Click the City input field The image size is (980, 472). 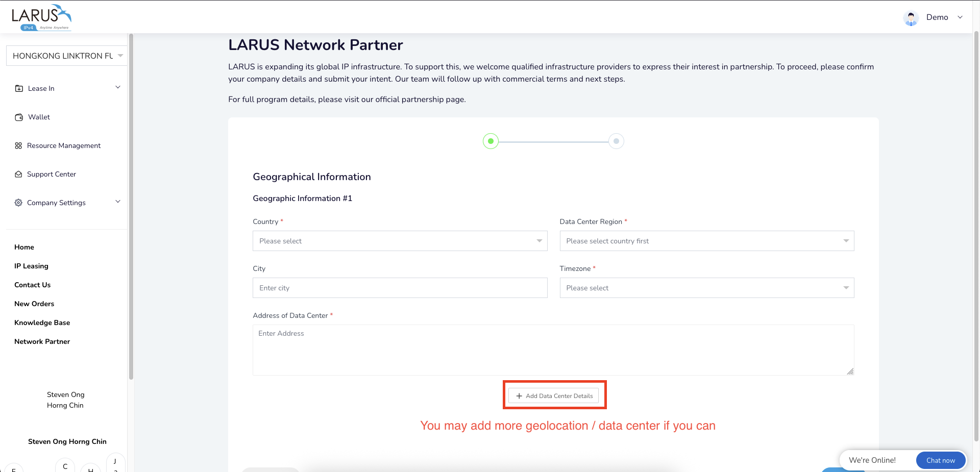click(x=400, y=288)
